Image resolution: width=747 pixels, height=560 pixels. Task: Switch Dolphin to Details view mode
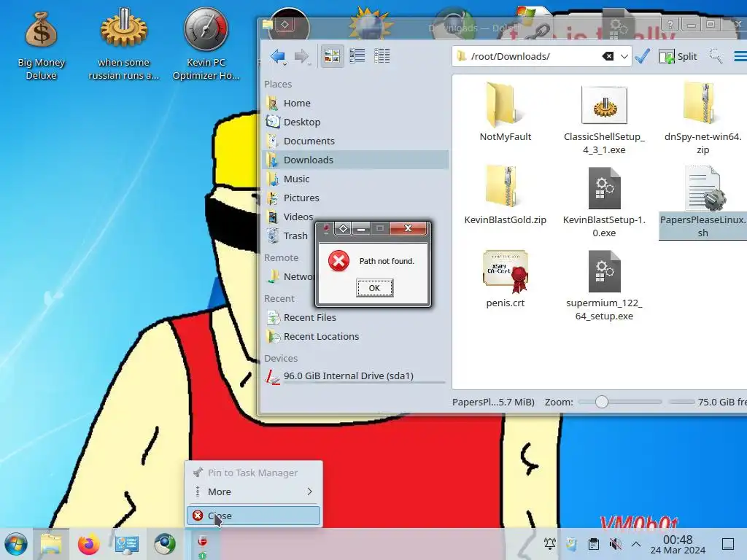coord(382,56)
